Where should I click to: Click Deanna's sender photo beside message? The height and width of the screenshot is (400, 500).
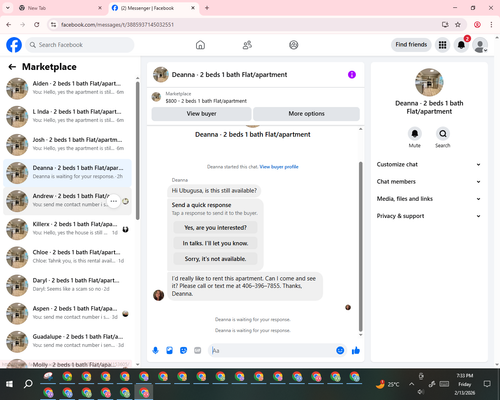[x=158, y=295]
